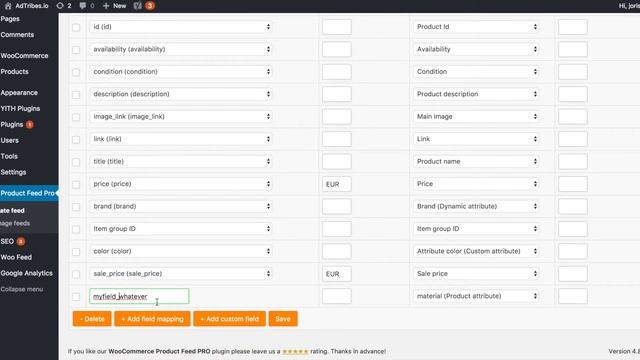This screenshot has height=360, width=640.
Task: Open the condition (condition) dropdown
Action: coord(181,72)
